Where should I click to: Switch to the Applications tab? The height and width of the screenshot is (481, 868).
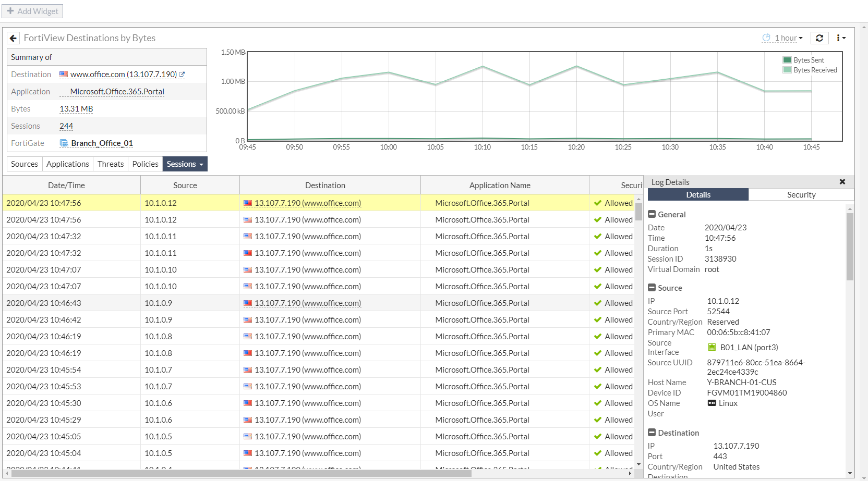coord(67,164)
